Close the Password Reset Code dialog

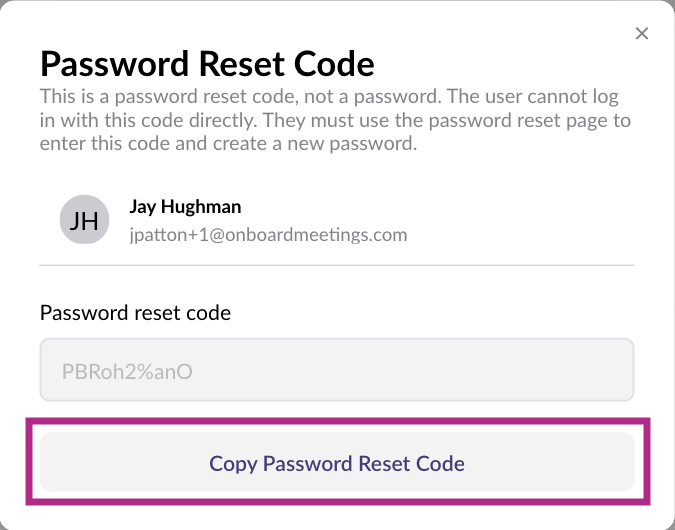pyautogui.click(x=642, y=34)
